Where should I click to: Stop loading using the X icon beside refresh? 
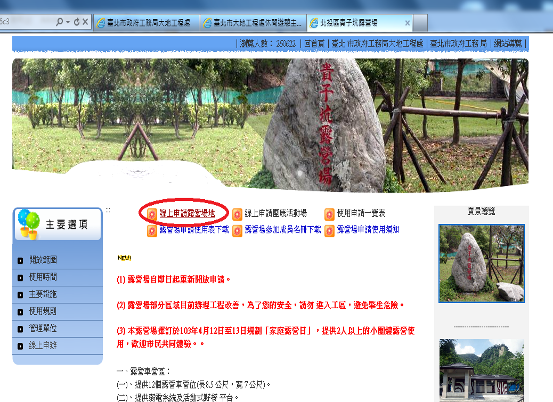coord(85,22)
